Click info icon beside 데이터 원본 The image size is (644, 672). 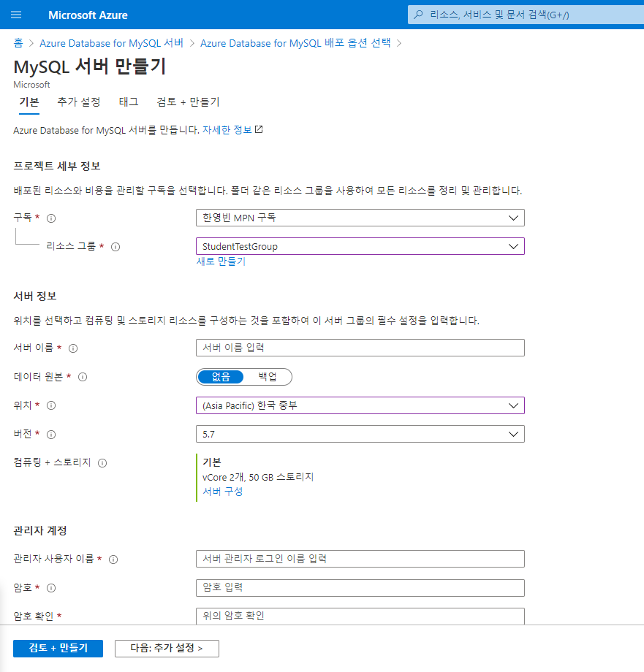83,377
